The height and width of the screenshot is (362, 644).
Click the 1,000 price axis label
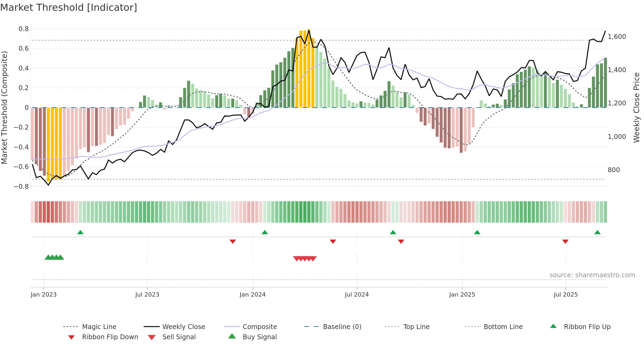[617, 136]
